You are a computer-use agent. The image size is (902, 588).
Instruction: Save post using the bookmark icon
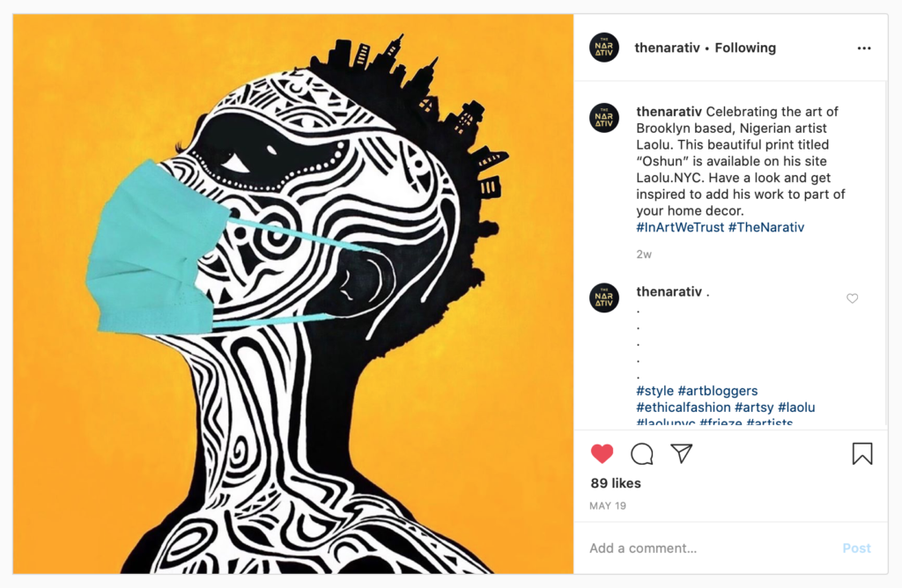click(861, 453)
